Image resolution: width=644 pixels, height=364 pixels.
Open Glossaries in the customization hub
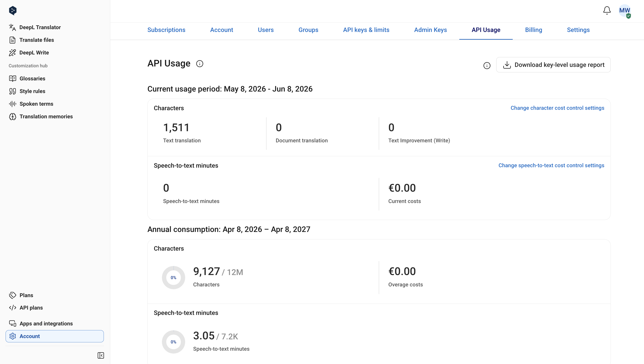click(32, 78)
